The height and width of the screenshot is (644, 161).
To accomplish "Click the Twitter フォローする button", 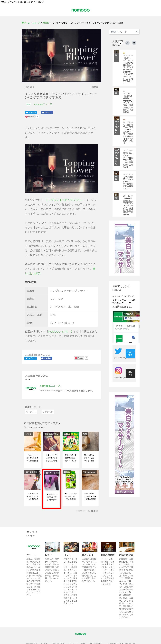I will (130, 354).
